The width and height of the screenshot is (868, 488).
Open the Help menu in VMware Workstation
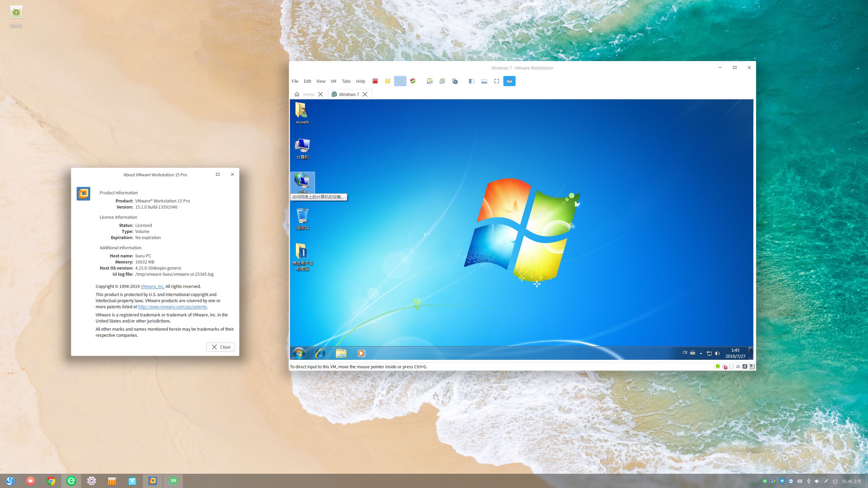(x=360, y=81)
